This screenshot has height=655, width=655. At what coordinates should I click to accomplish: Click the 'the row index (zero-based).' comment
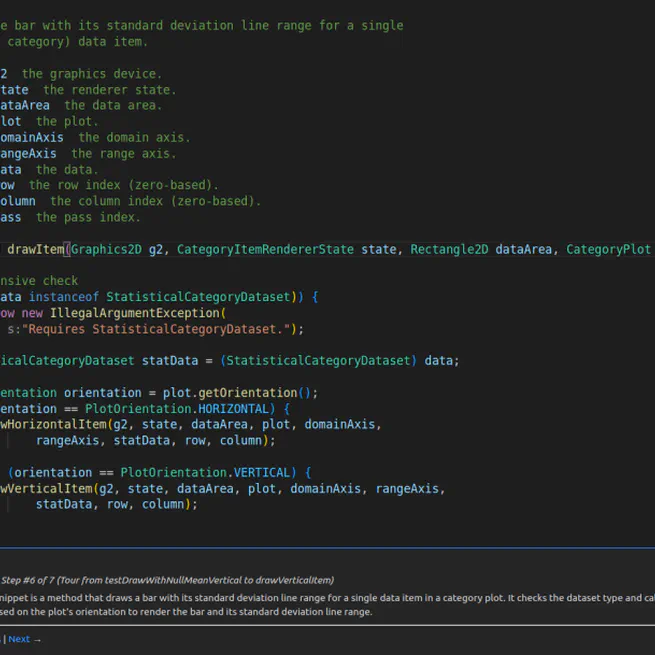click(x=124, y=185)
